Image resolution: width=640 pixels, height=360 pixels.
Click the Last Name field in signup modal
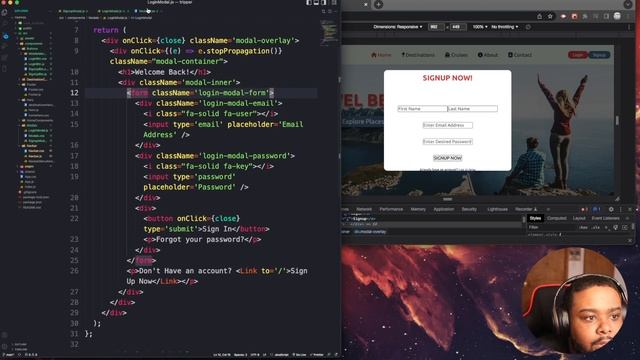click(473, 109)
